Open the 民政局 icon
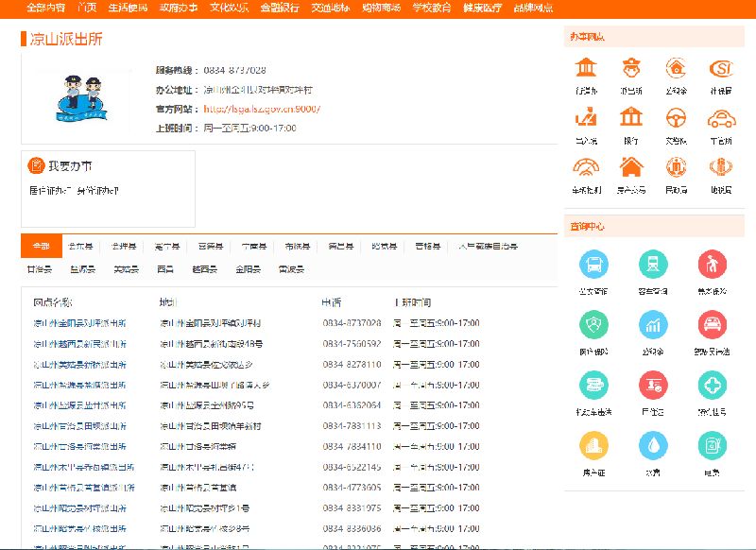This screenshot has height=550, width=756. click(676, 167)
